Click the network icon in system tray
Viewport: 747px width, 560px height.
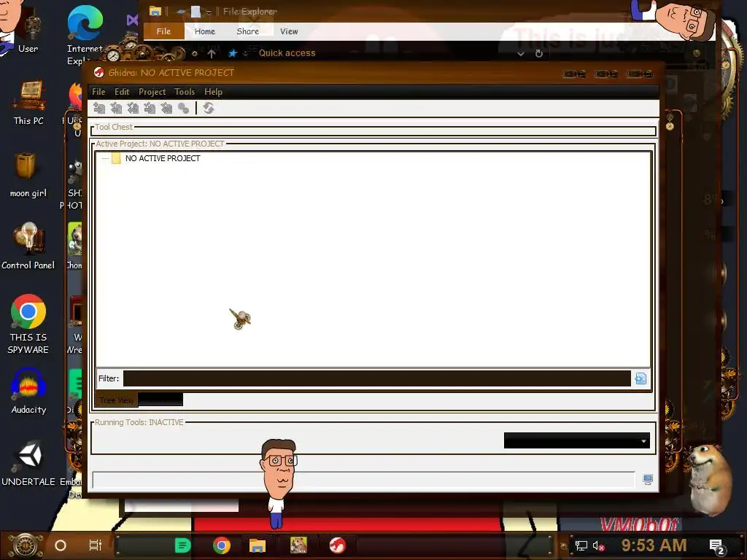pyautogui.click(x=581, y=545)
